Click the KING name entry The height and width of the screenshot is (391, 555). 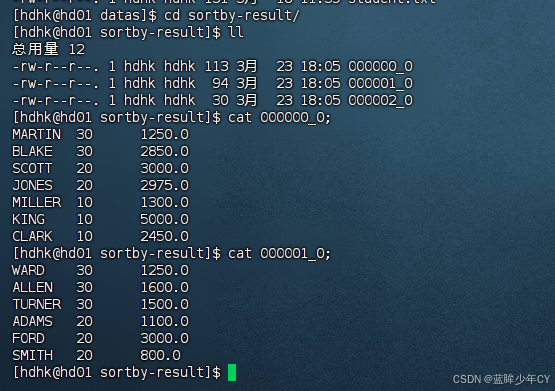coord(28,219)
